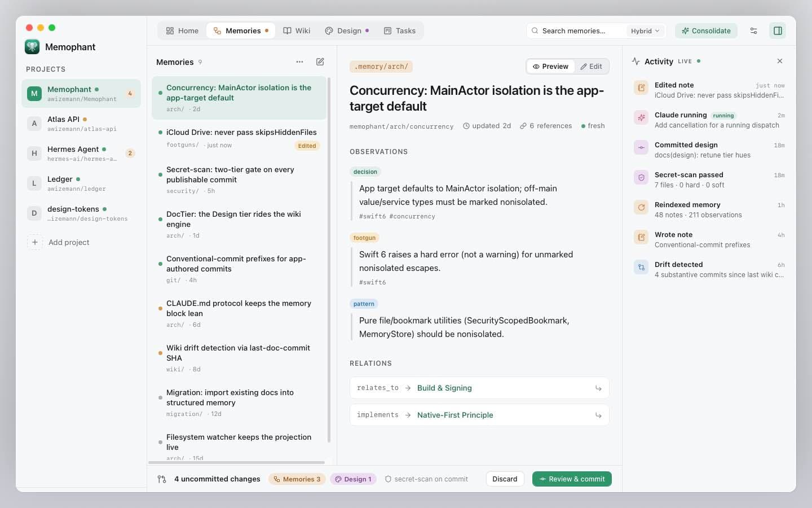Viewport: 812px width, 508px height.
Task: Click the design-tokens D avatar
Action: click(34, 213)
